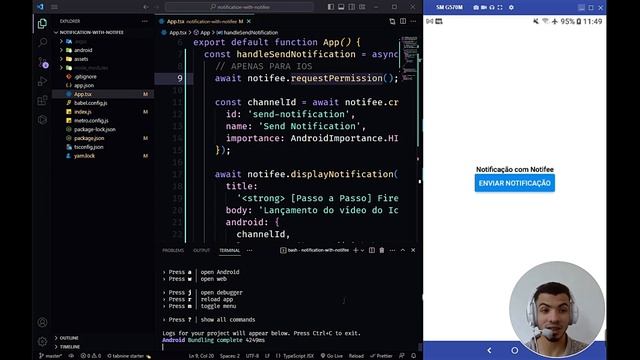Open yarn.lock file
The height and width of the screenshot is (360, 640).
[x=84, y=156]
